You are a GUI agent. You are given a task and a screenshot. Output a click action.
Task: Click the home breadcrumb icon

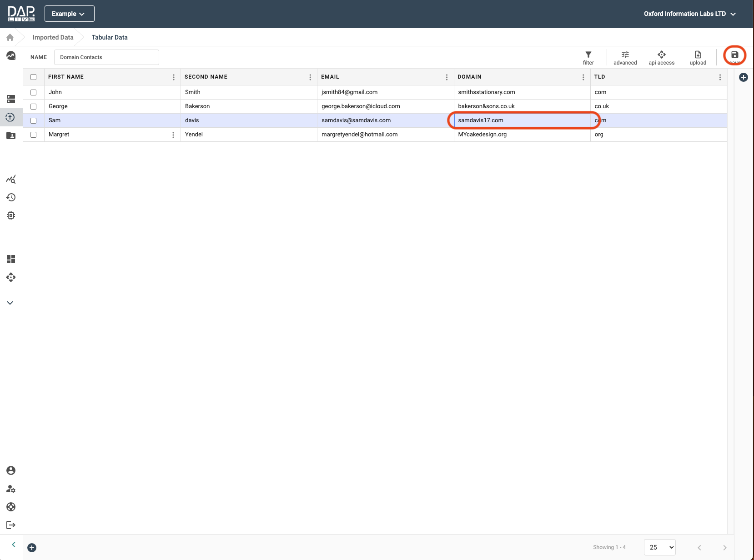point(10,37)
